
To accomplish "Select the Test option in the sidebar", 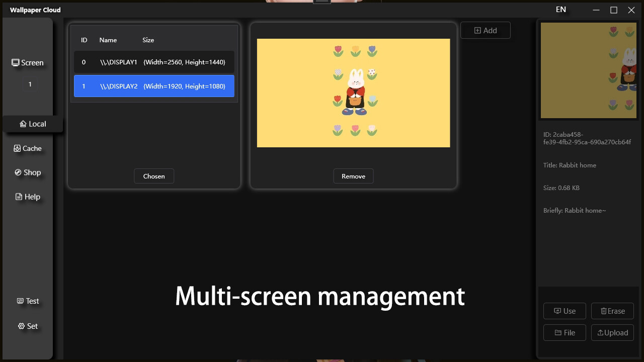I will 28,301.
